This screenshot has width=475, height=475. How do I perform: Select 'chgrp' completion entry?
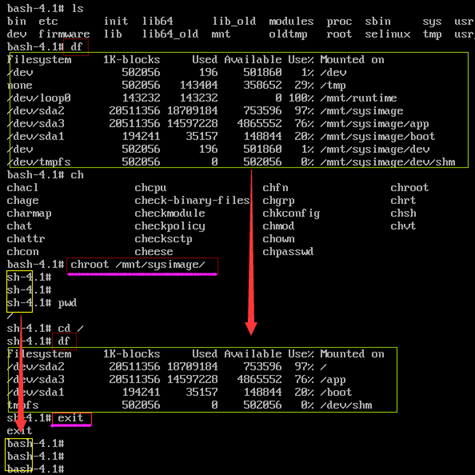point(278,201)
